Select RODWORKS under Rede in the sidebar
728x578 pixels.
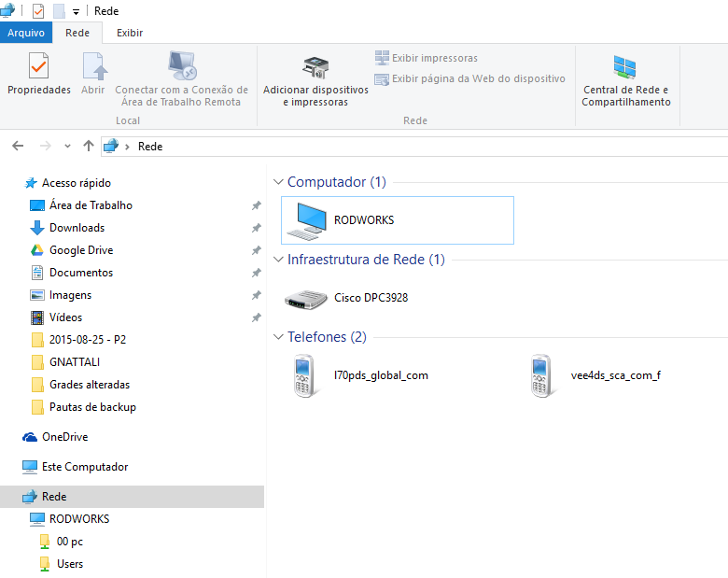[x=70, y=519]
